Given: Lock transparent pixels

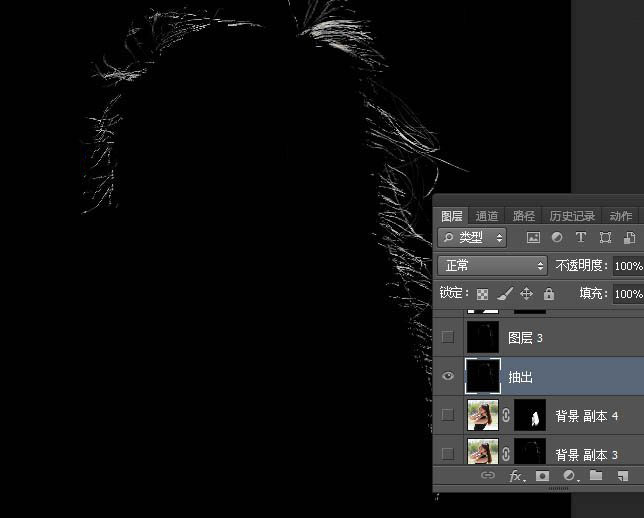Looking at the screenshot, I should 482,294.
